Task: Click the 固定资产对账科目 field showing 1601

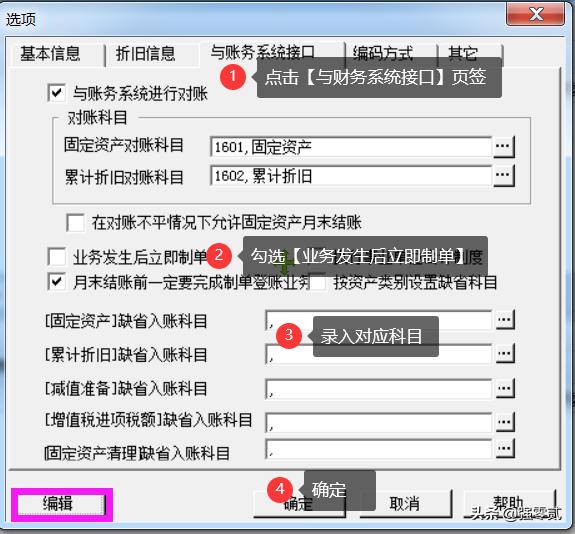Action: [x=351, y=147]
